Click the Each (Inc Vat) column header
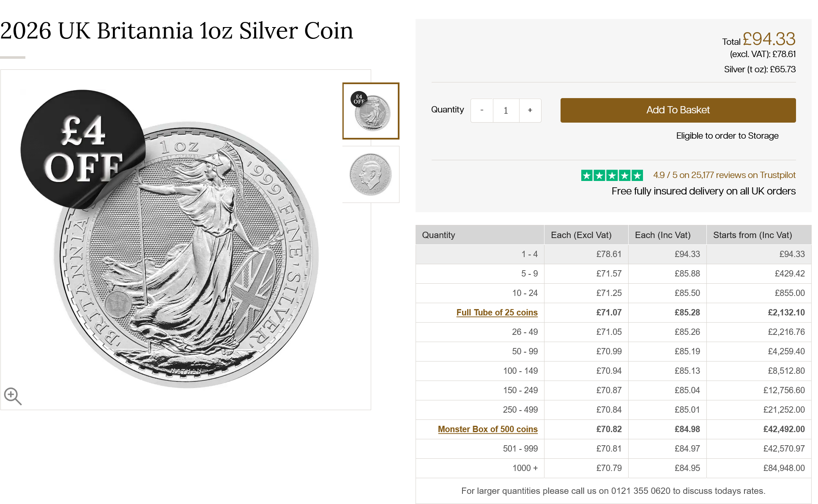818x504 pixels. [x=662, y=235]
